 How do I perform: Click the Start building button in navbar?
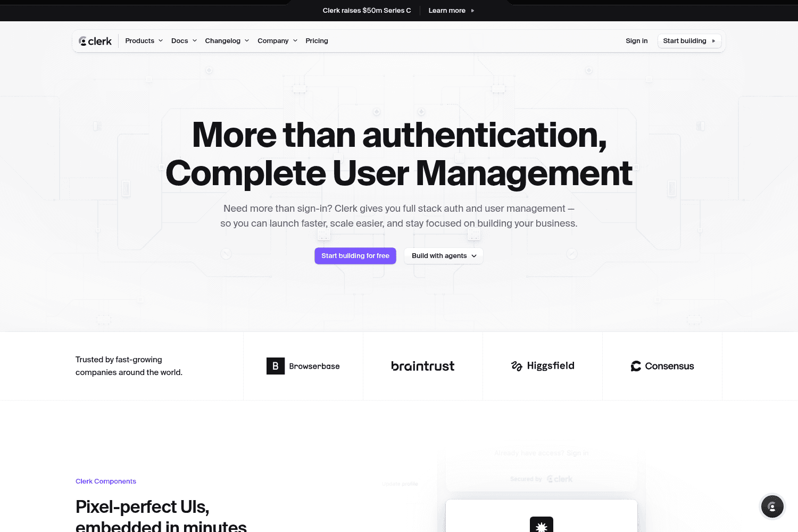click(x=689, y=41)
